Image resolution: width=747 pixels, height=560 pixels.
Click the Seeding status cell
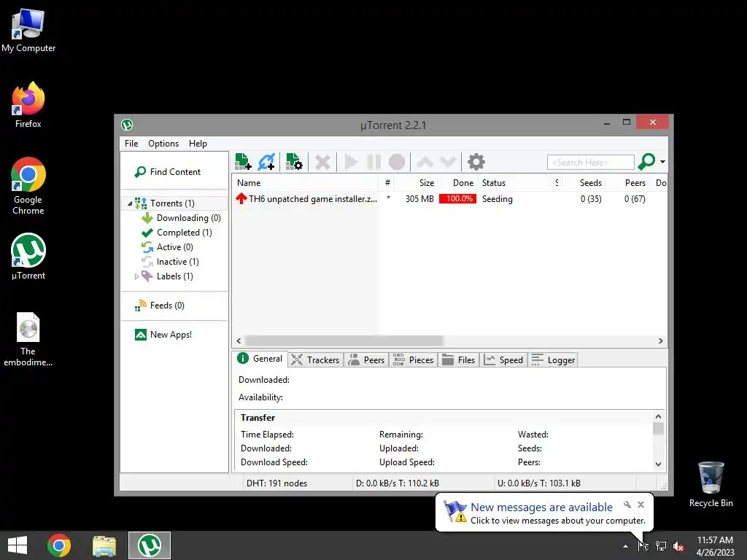tap(497, 199)
